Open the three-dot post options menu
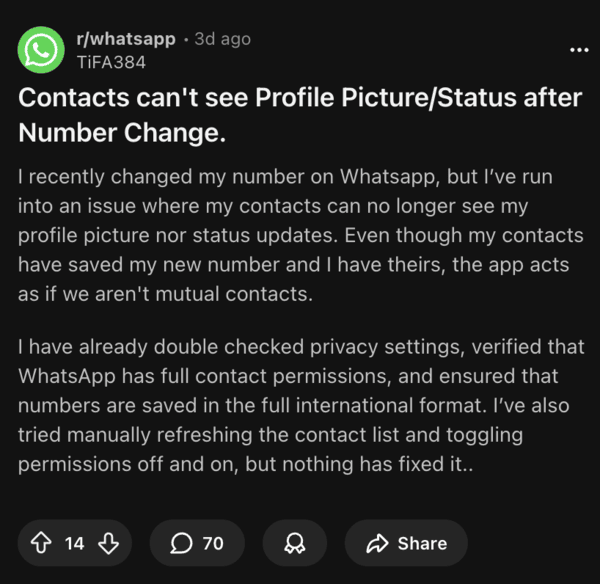Viewport: 600px width, 584px height. tap(578, 49)
